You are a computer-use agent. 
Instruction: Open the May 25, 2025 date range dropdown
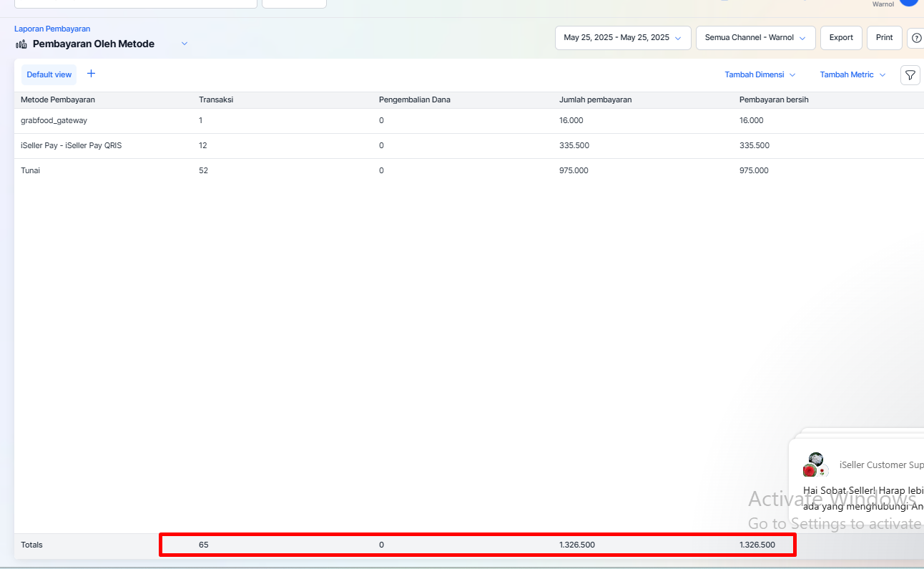(622, 38)
